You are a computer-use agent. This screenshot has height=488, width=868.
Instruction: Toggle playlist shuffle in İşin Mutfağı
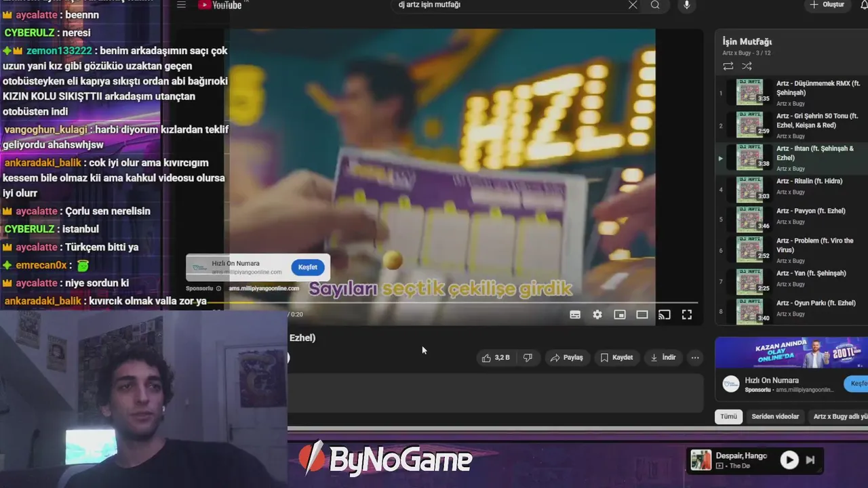click(x=747, y=66)
